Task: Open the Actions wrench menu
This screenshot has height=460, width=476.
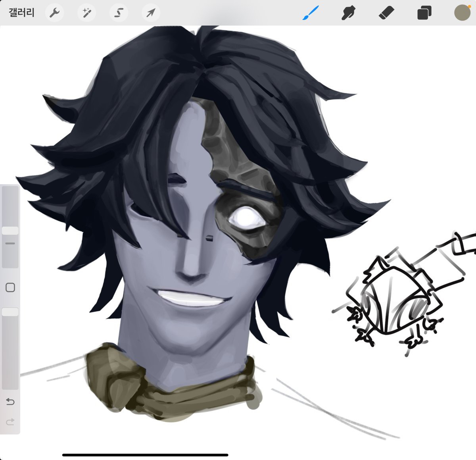Action: pyautogui.click(x=54, y=12)
